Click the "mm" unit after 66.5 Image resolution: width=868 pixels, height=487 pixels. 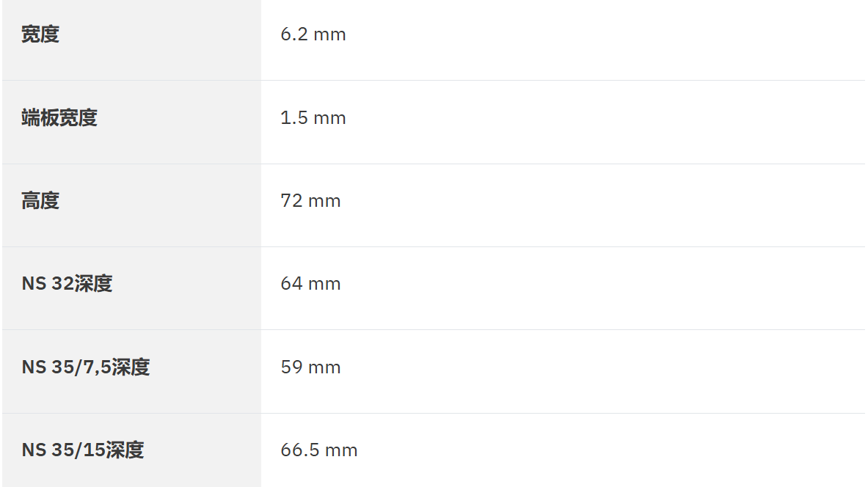pos(340,450)
